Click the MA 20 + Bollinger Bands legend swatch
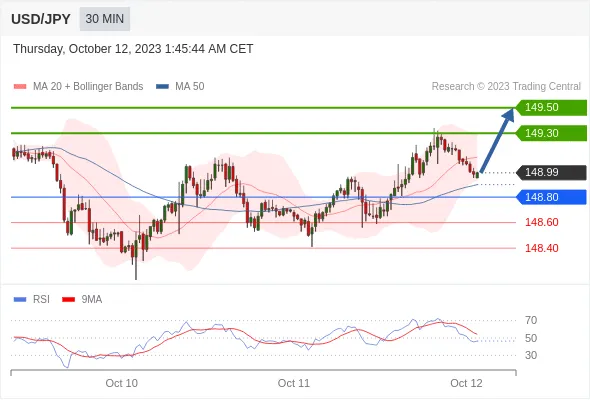590x400 pixels. pos(20,87)
